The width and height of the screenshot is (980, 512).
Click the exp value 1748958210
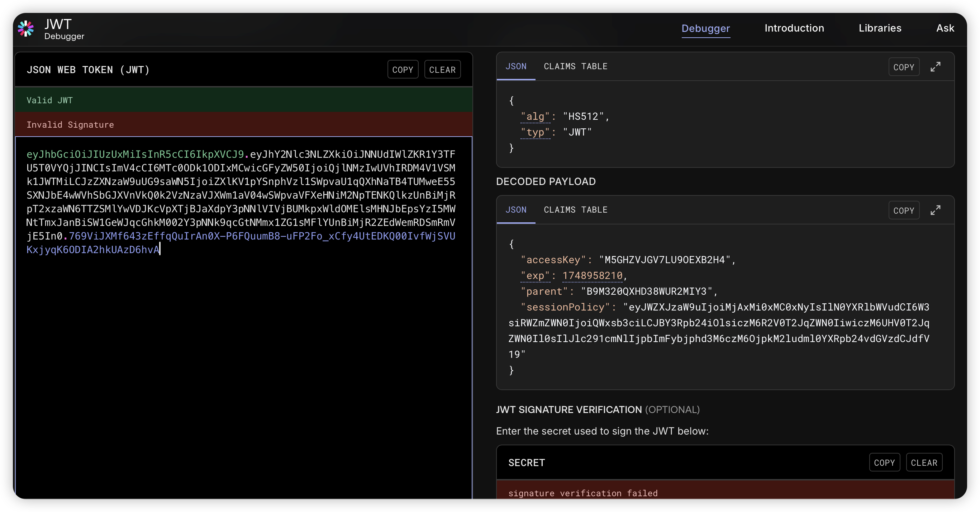(x=592, y=276)
